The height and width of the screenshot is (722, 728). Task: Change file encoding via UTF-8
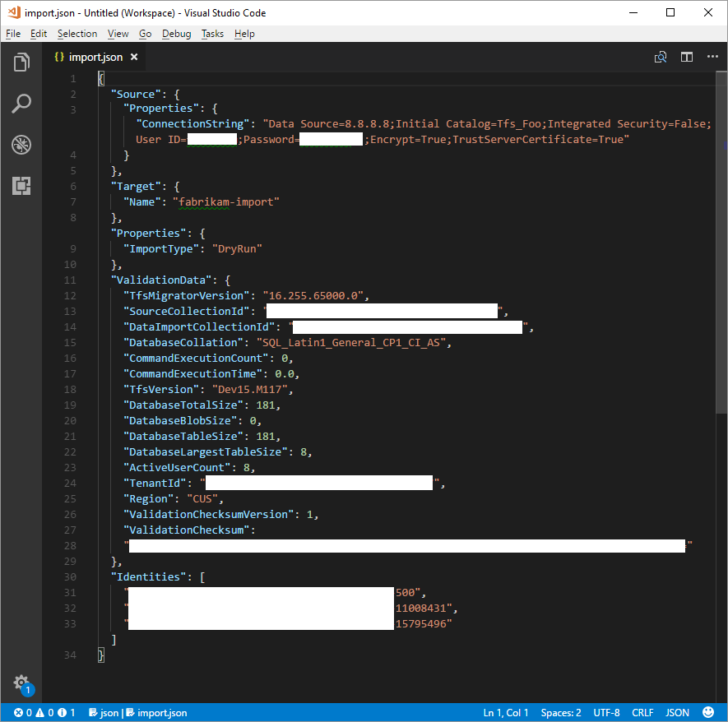(606, 713)
